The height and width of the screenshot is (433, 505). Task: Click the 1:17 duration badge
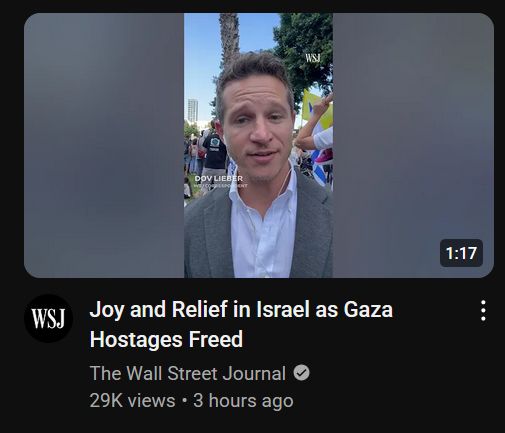[x=461, y=253]
